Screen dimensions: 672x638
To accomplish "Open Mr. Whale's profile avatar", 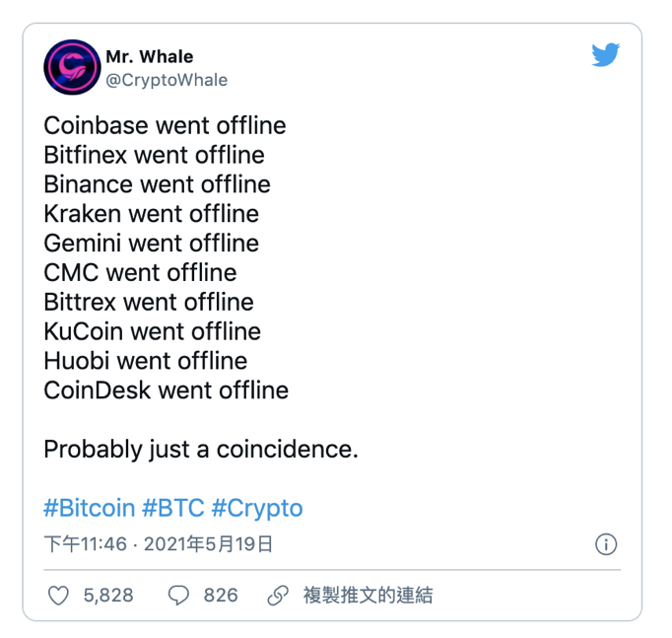I will point(72,67).
